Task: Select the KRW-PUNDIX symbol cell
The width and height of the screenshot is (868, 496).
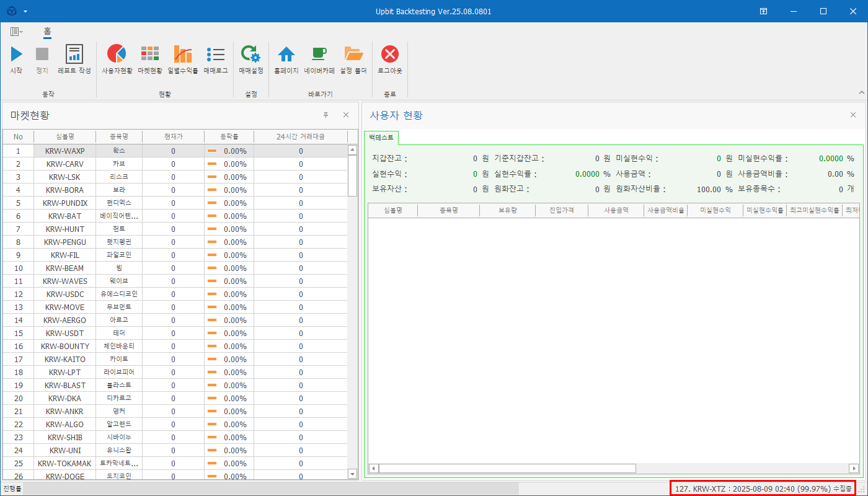Action: pos(65,203)
